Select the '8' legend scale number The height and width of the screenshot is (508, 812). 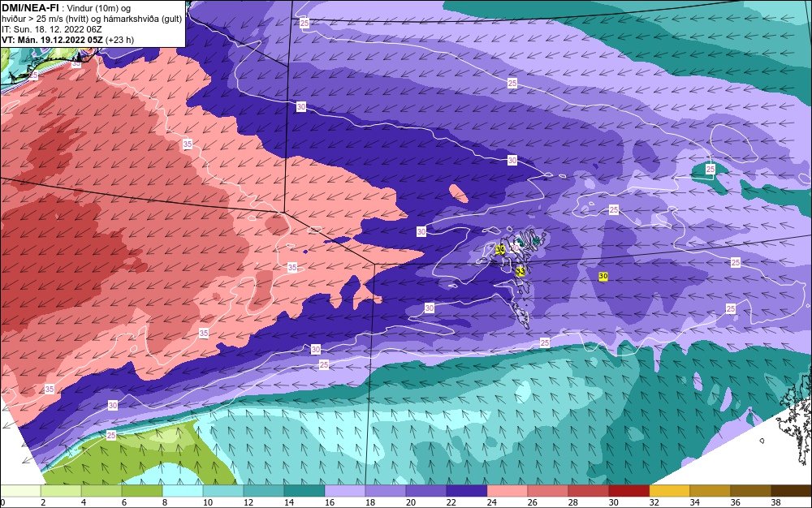coord(165,502)
